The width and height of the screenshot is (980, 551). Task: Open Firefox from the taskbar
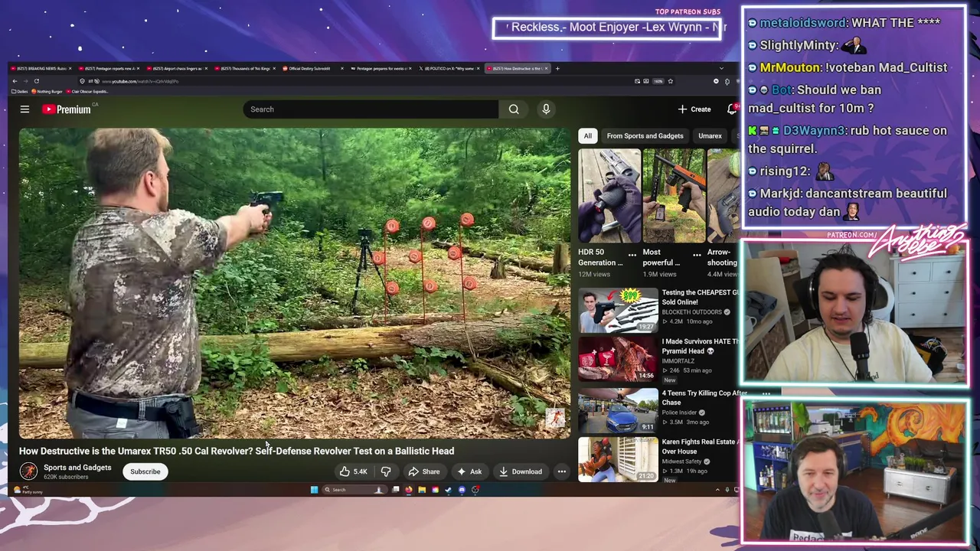[409, 490]
